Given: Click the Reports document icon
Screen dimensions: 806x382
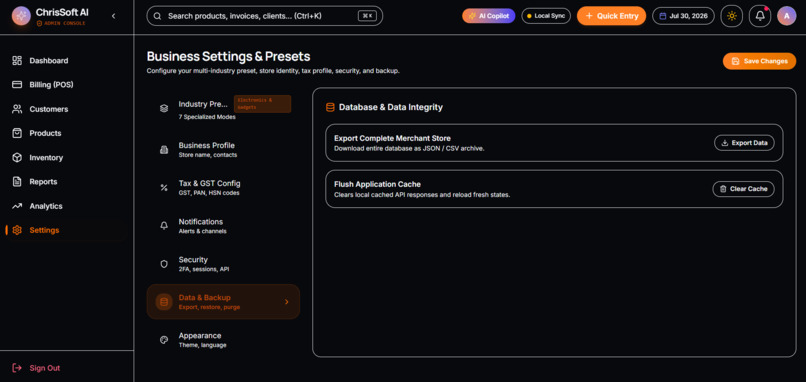Looking at the screenshot, I should pyautogui.click(x=17, y=181).
